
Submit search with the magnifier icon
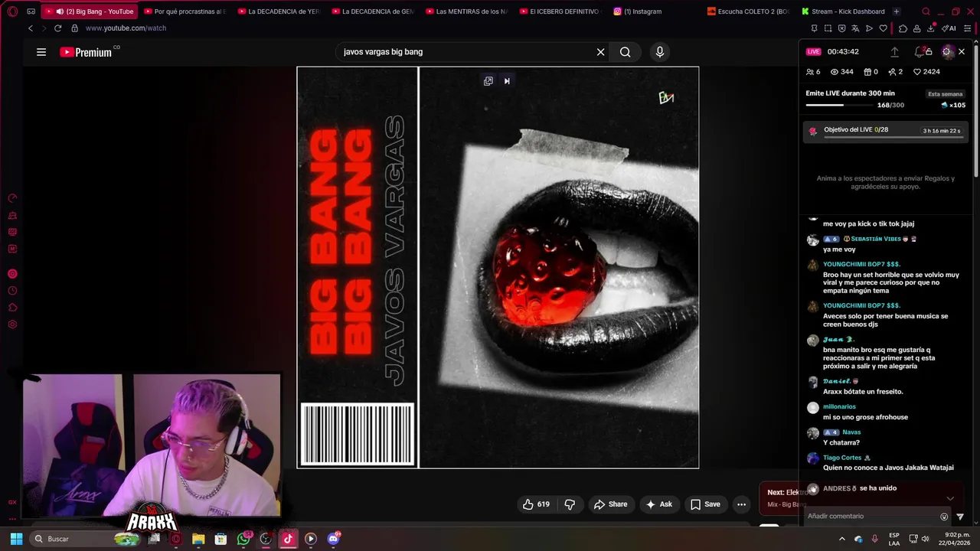tap(626, 52)
